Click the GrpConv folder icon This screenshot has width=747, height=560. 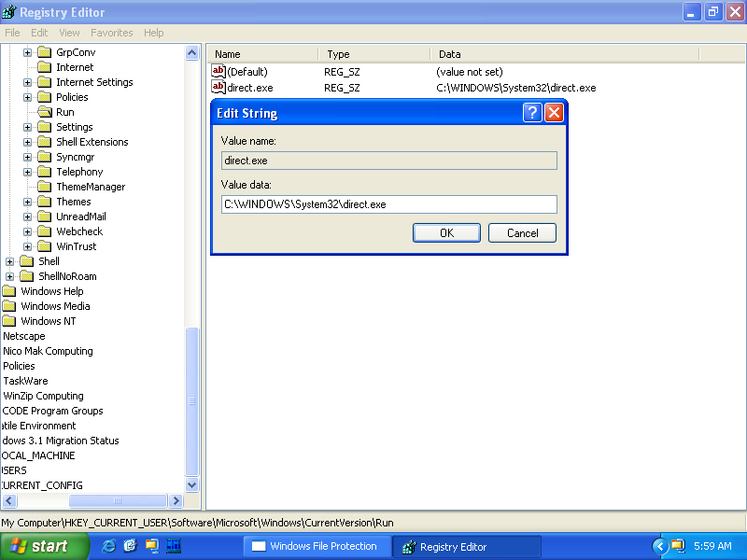44,52
